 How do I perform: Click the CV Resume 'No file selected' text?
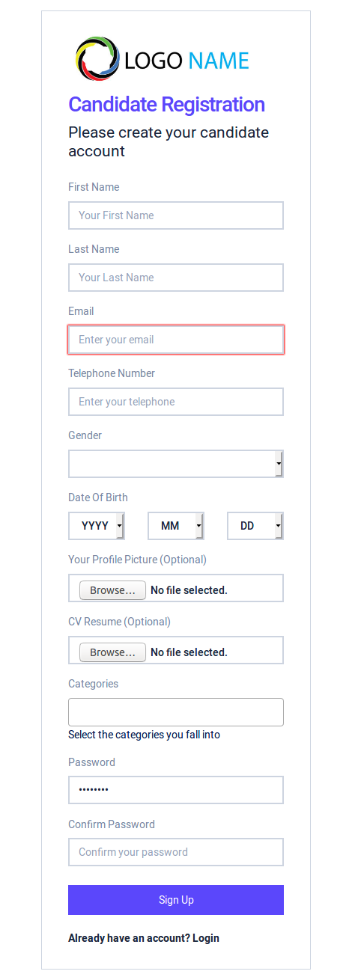[x=189, y=652]
